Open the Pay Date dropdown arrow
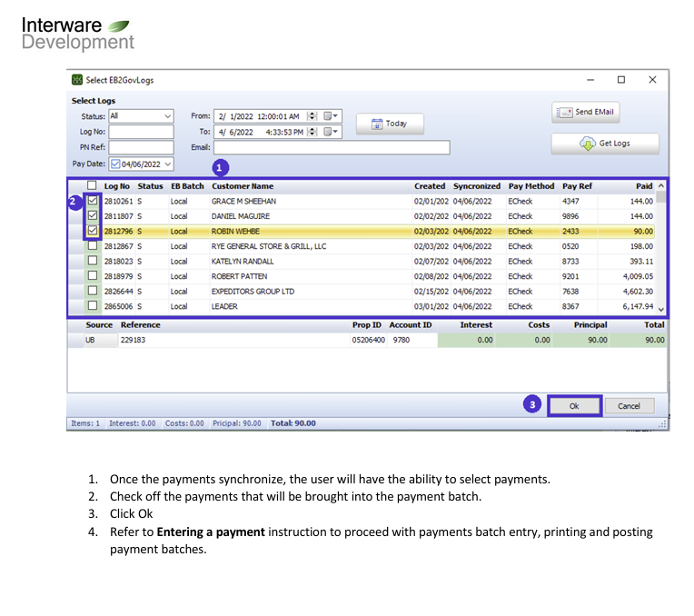This screenshot has width=694, height=616. 168,164
